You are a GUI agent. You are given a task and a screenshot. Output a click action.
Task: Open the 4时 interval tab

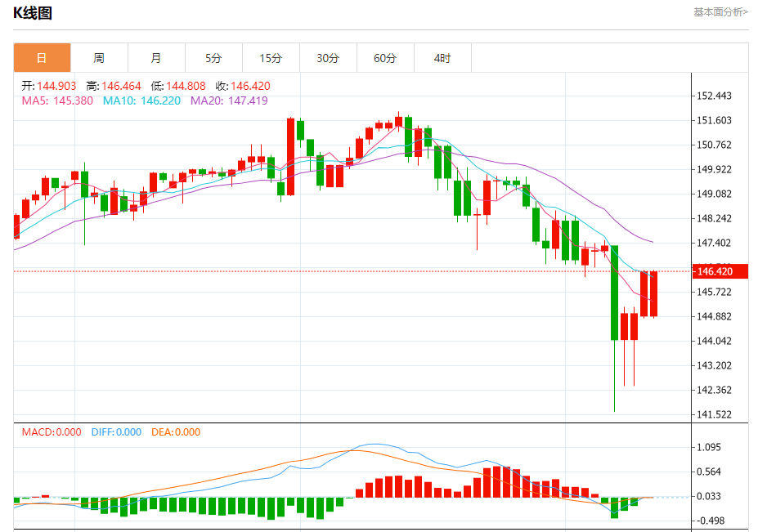click(x=442, y=58)
